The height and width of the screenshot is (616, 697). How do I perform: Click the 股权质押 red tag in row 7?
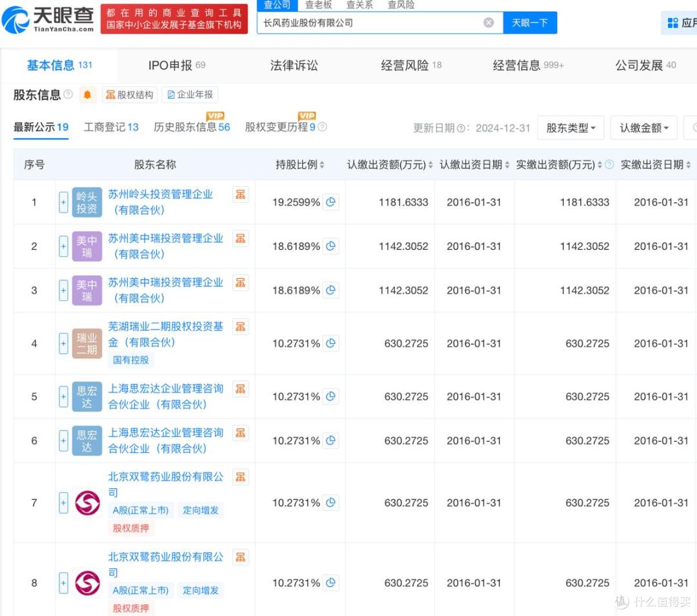tap(130, 528)
